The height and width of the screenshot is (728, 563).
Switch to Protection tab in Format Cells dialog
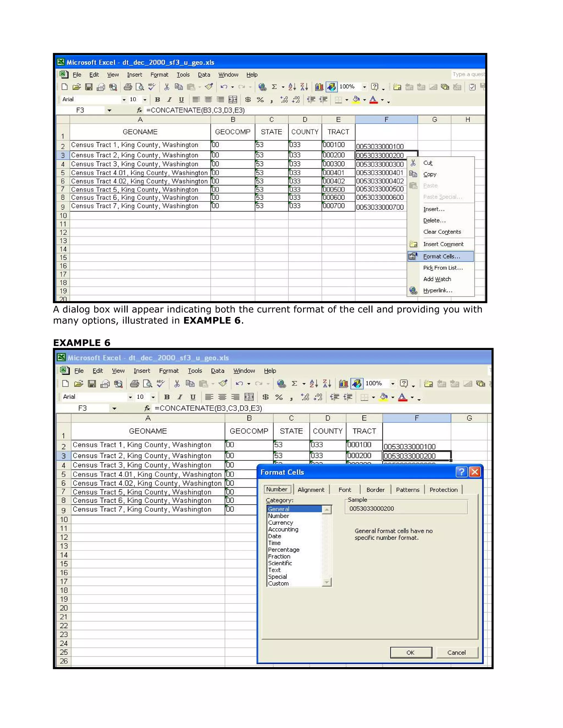click(443, 490)
